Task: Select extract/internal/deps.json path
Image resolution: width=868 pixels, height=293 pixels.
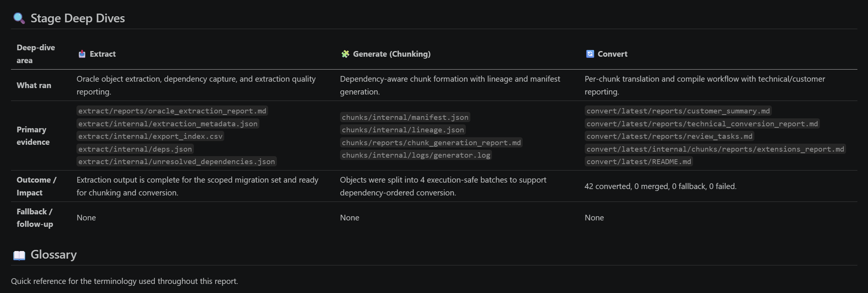Action: click(135, 149)
